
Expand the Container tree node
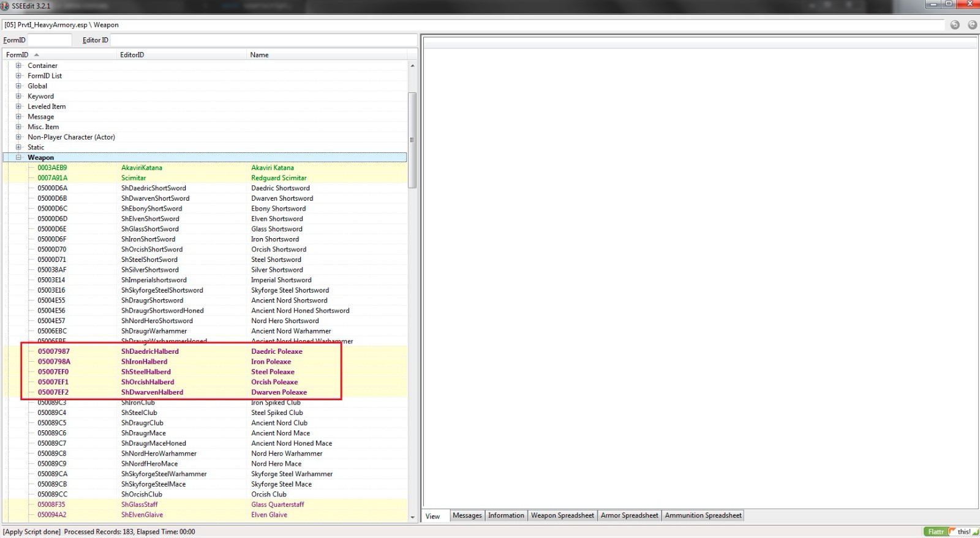(18, 65)
